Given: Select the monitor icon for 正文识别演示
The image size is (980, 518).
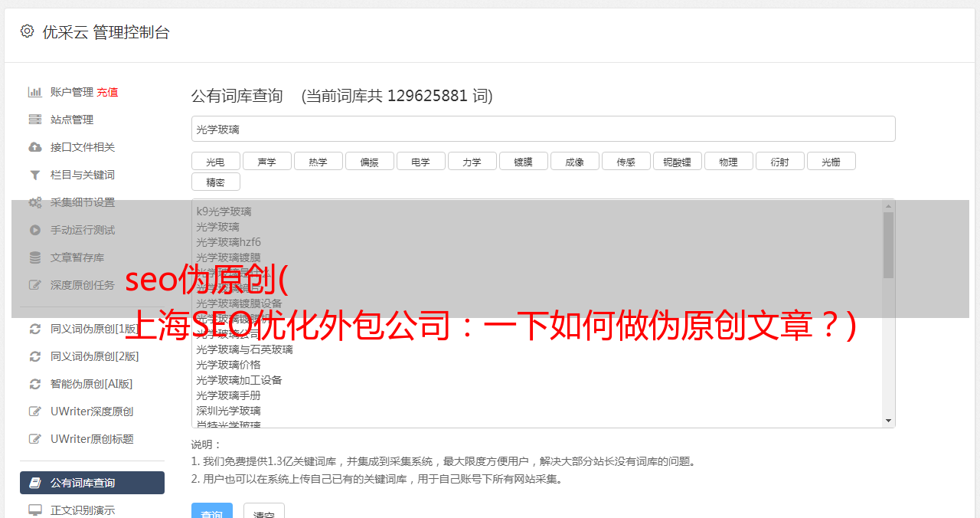Looking at the screenshot, I should [34, 510].
